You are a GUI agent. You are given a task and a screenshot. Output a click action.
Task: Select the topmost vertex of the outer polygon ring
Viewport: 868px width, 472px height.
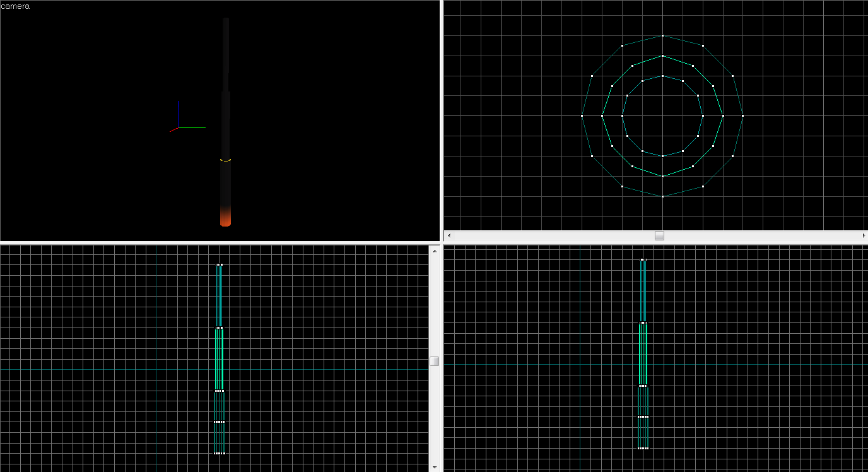(662, 35)
